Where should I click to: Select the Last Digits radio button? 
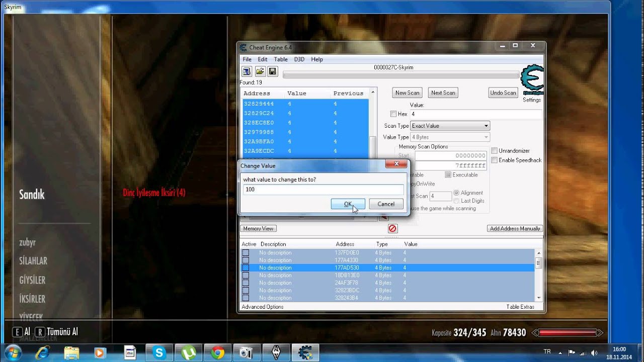456,201
